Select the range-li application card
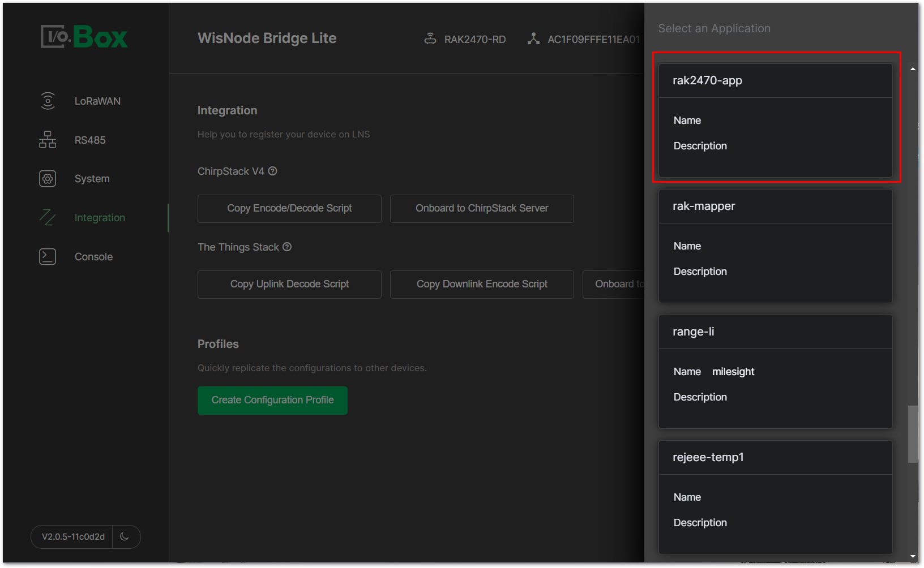This screenshot has height=568, width=924. point(776,371)
